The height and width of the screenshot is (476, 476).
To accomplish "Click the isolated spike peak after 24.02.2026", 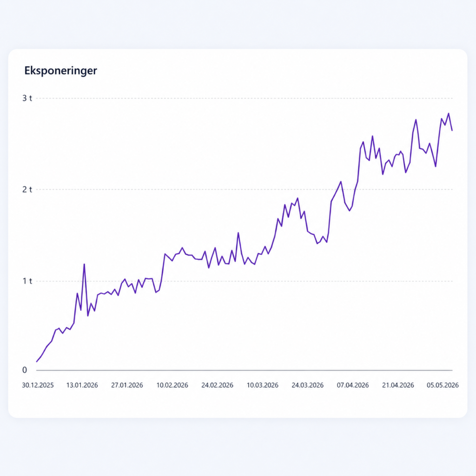I will pyautogui.click(x=238, y=233).
